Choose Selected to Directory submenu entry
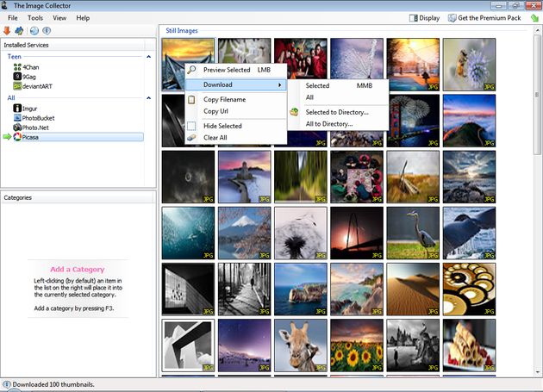543x392 pixels. pos(339,112)
